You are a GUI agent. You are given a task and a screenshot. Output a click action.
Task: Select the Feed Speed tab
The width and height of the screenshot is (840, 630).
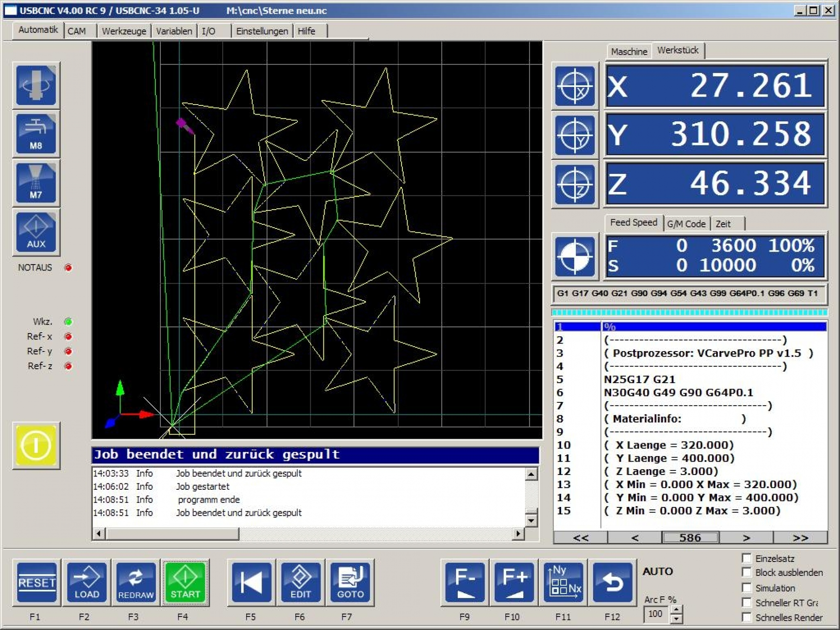pos(634,223)
